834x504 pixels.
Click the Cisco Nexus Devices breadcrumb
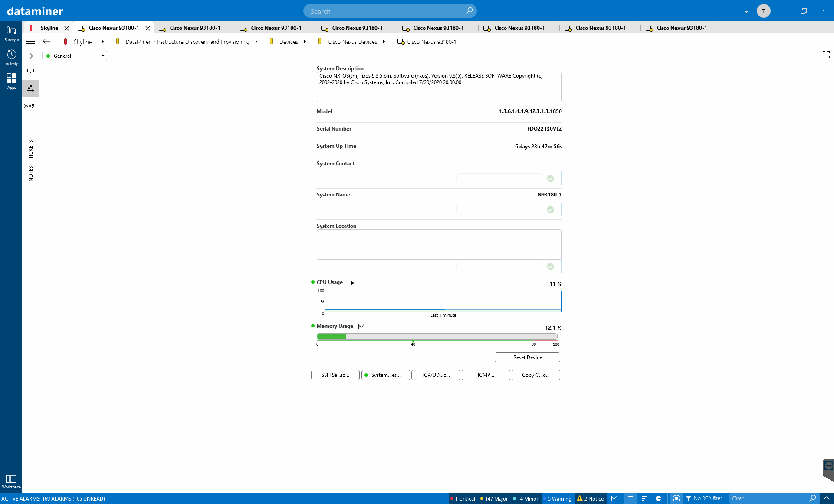pos(352,42)
